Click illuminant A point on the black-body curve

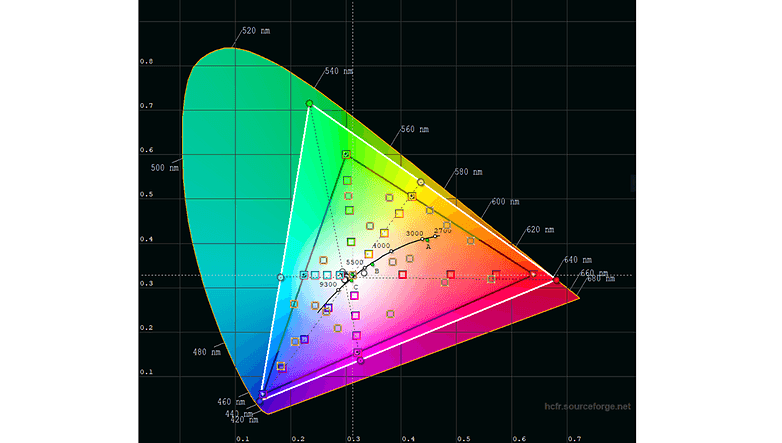tap(427, 241)
